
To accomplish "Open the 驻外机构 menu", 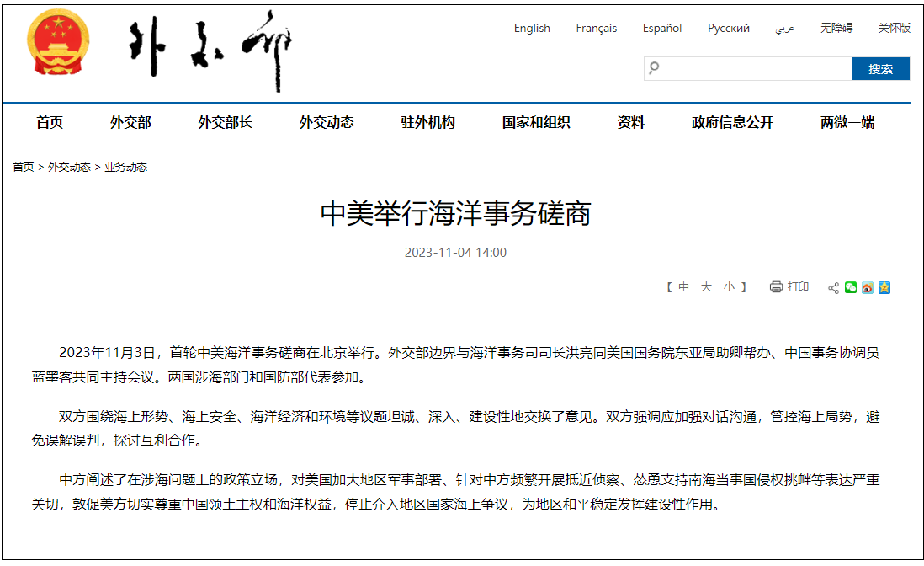I will [427, 121].
